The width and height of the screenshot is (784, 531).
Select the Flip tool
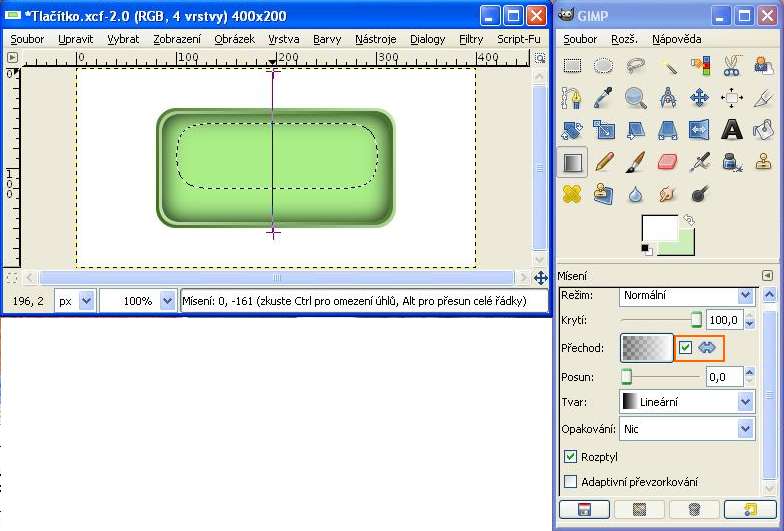[x=700, y=130]
